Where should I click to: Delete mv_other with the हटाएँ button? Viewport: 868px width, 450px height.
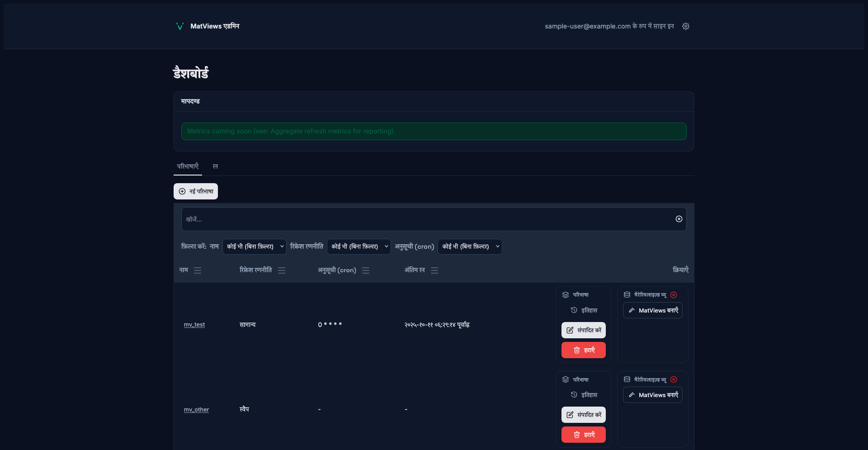click(x=583, y=435)
